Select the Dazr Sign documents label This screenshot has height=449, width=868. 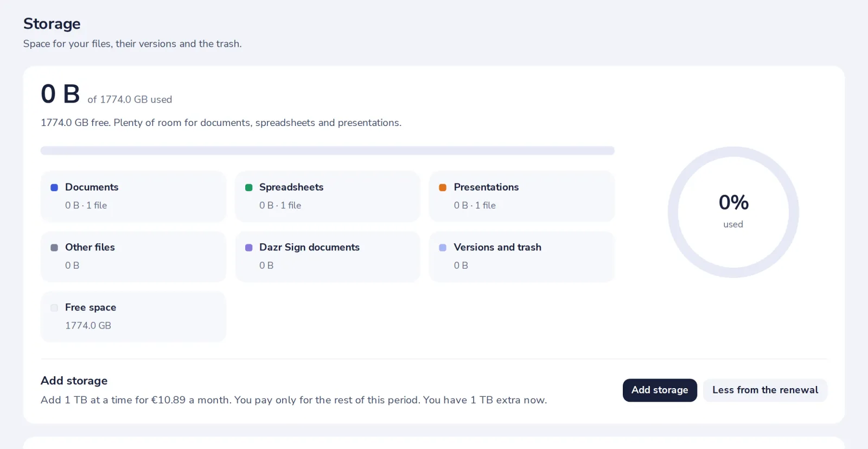tap(309, 247)
